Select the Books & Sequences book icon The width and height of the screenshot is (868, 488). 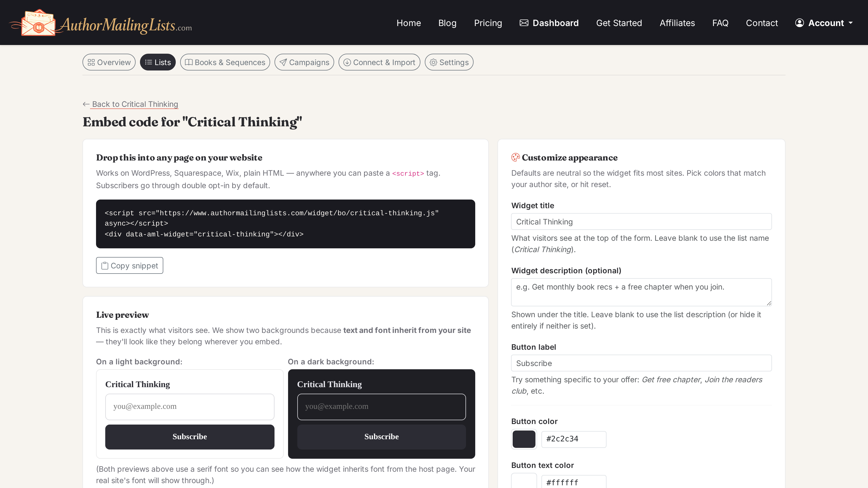pos(189,62)
